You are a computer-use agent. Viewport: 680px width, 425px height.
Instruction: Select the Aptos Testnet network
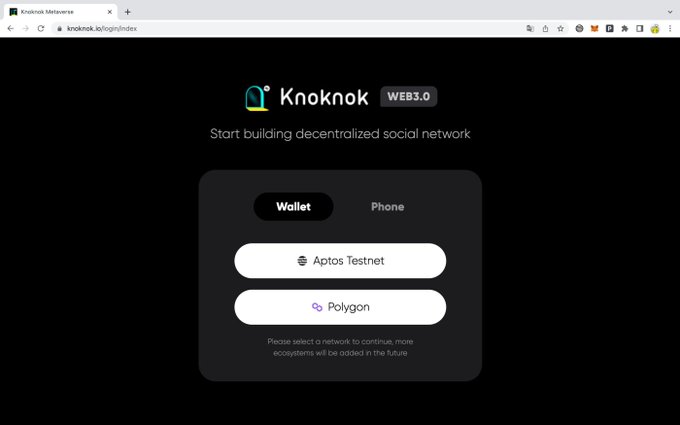pyautogui.click(x=340, y=261)
